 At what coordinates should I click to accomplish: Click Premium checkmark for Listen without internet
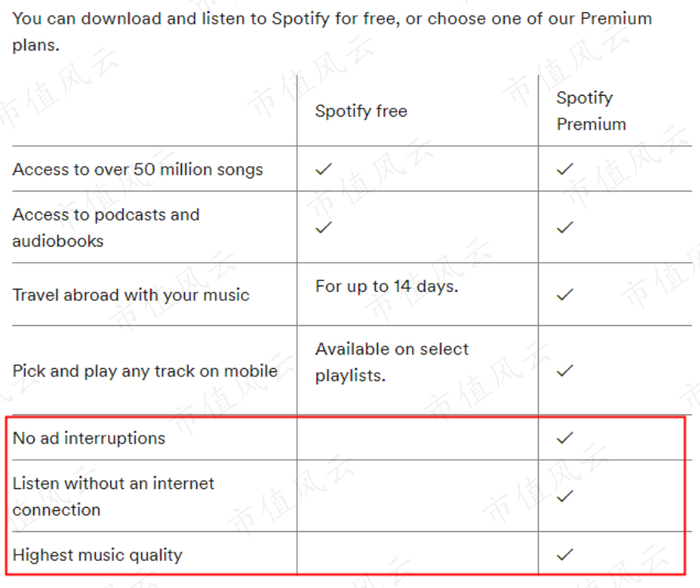[x=565, y=495]
